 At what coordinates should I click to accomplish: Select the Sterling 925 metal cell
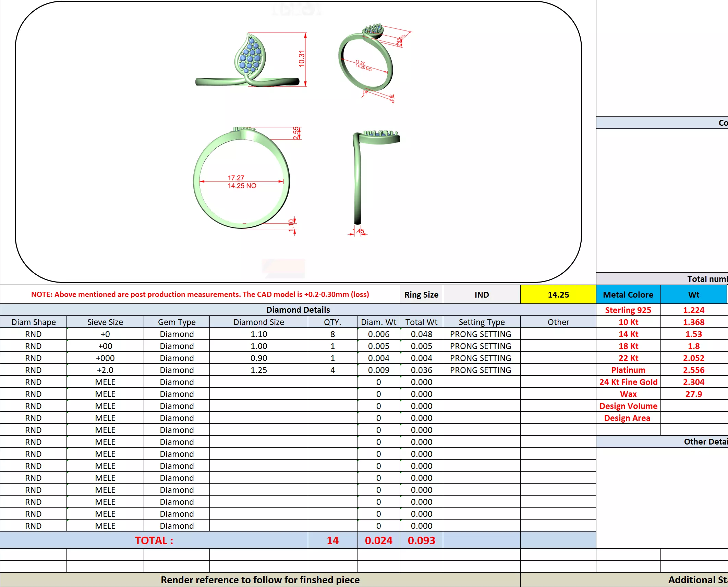(x=628, y=310)
